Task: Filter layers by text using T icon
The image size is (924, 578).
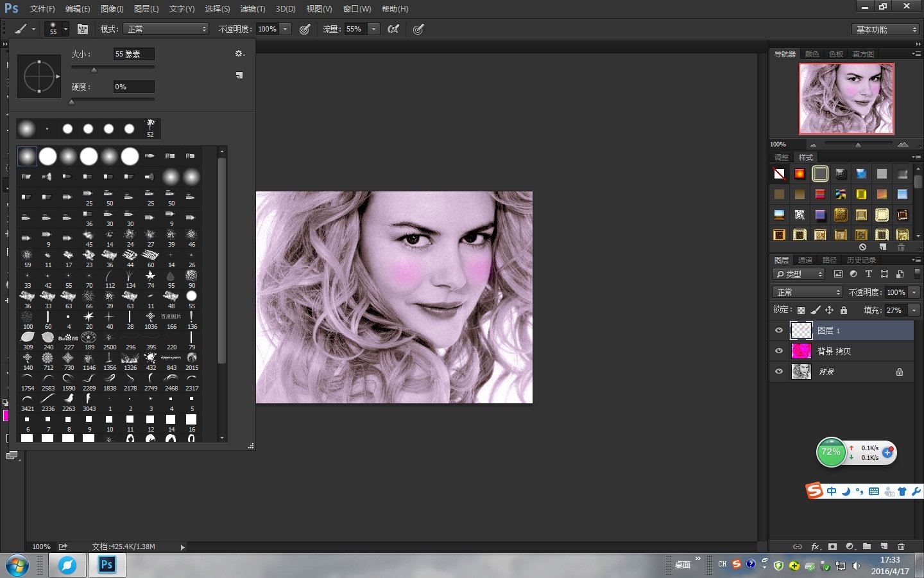Action: [868, 274]
